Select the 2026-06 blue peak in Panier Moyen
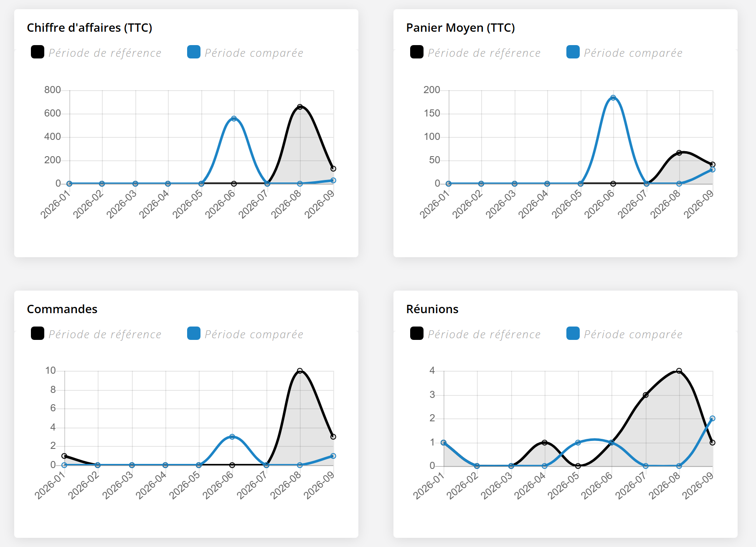Image resolution: width=756 pixels, height=547 pixels. (x=613, y=98)
